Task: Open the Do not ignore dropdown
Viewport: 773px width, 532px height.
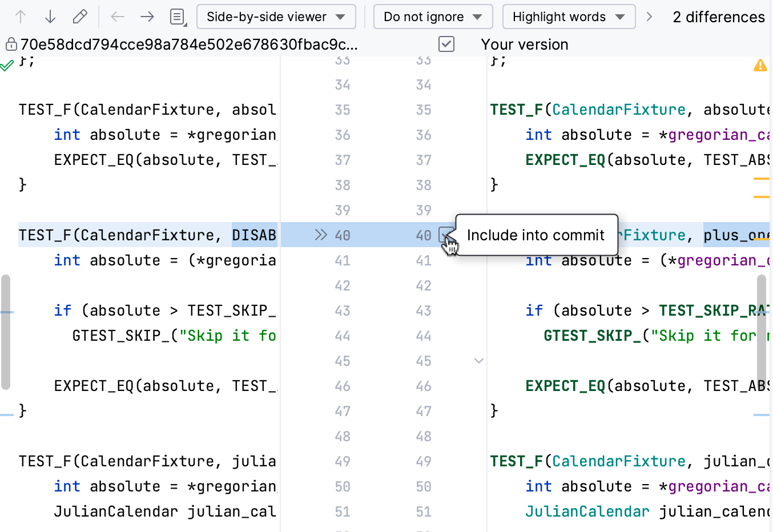Action: click(433, 17)
